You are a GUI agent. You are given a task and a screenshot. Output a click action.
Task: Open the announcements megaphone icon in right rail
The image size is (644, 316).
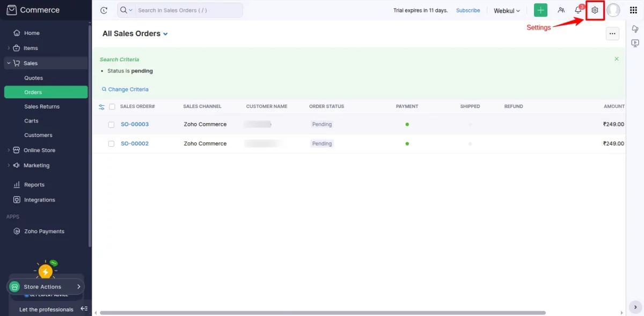[x=635, y=29]
